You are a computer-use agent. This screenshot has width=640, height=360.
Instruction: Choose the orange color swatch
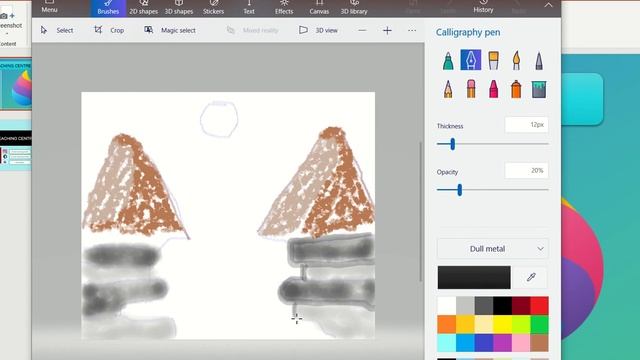click(447, 324)
